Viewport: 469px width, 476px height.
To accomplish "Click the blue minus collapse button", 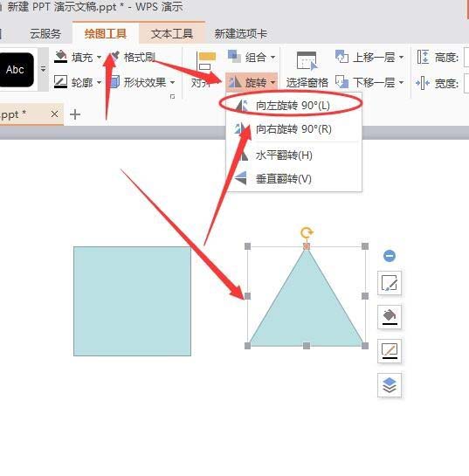I will pos(390,256).
